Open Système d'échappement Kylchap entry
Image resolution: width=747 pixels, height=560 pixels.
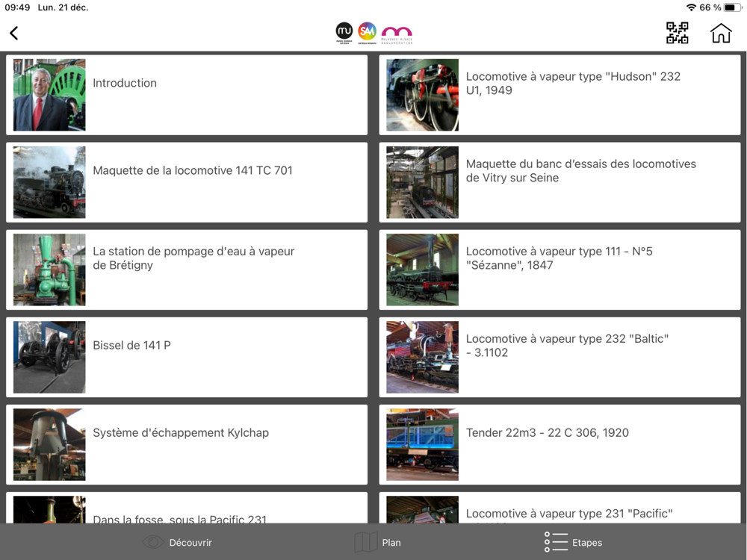pyautogui.click(x=187, y=445)
